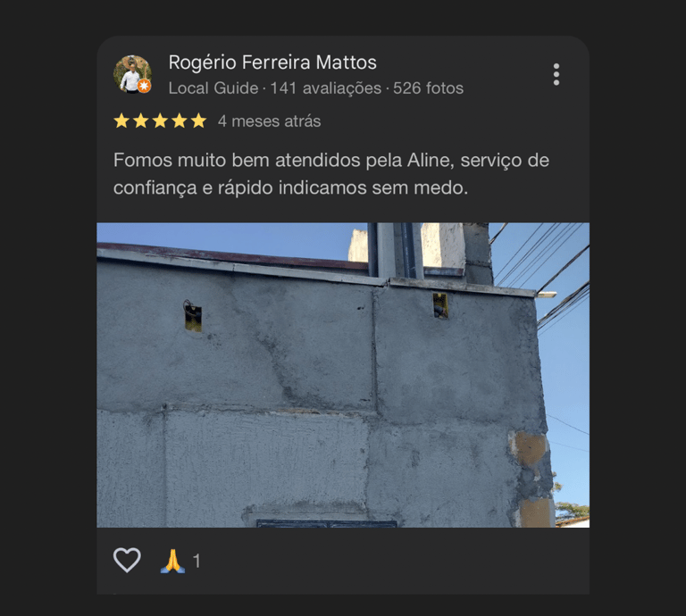Click the fourth yellow rating star

click(180, 121)
